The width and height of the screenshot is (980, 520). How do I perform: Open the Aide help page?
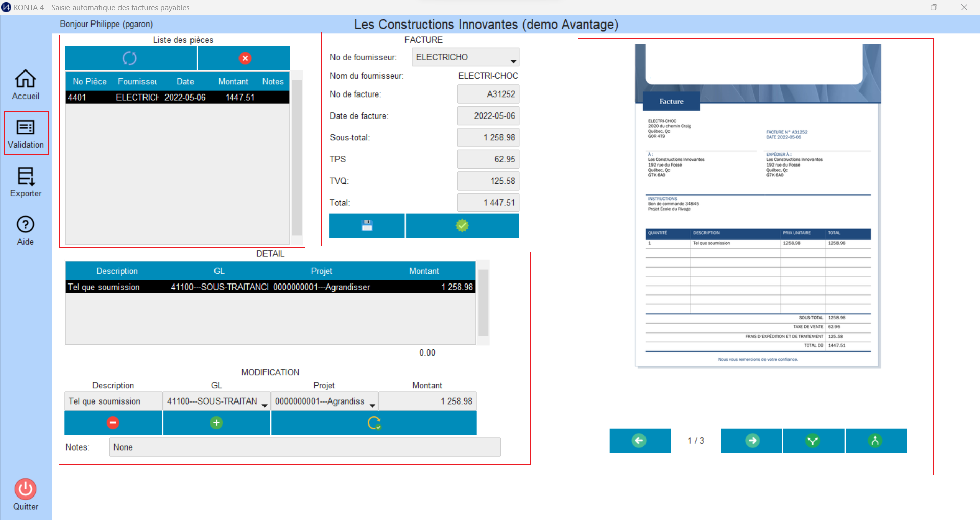point(26,230)
